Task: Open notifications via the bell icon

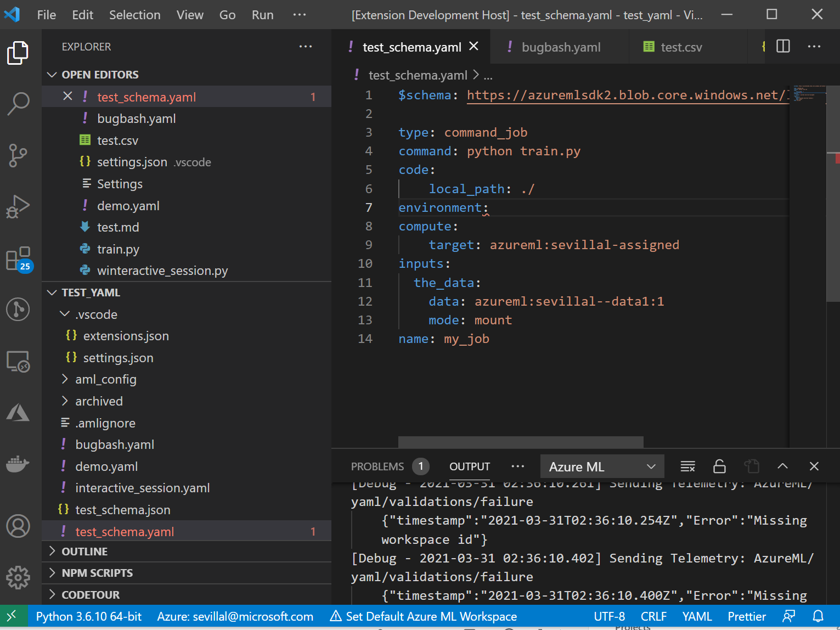Action: [819, 616]
